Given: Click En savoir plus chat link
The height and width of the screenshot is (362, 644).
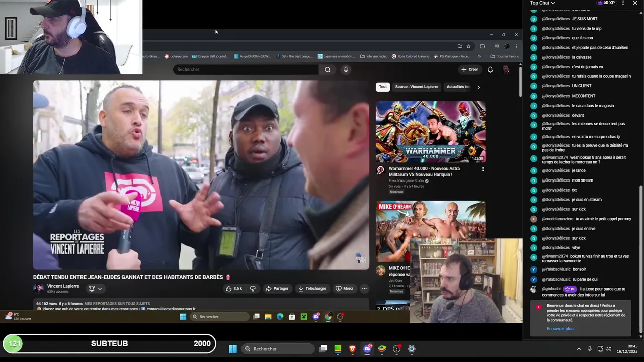Looking at the screenshot, I should 560,329.
